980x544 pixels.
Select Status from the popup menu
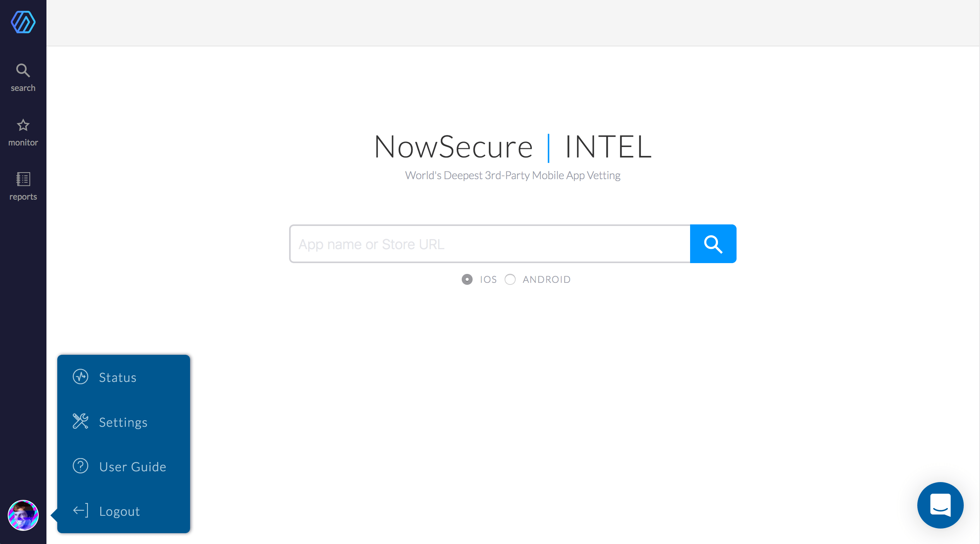pos(117,377)
